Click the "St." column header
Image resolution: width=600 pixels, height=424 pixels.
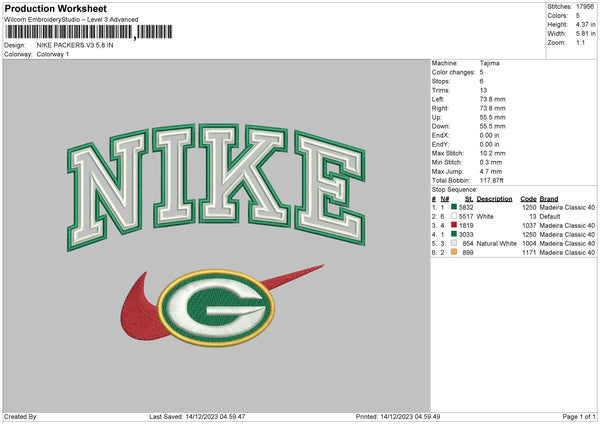pyautogui.click(x=469, y=199)
